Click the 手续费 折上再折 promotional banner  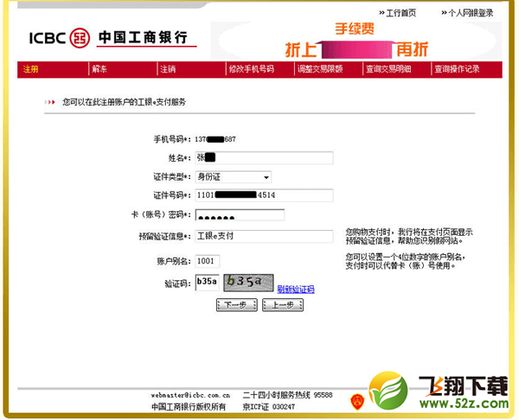356,41
